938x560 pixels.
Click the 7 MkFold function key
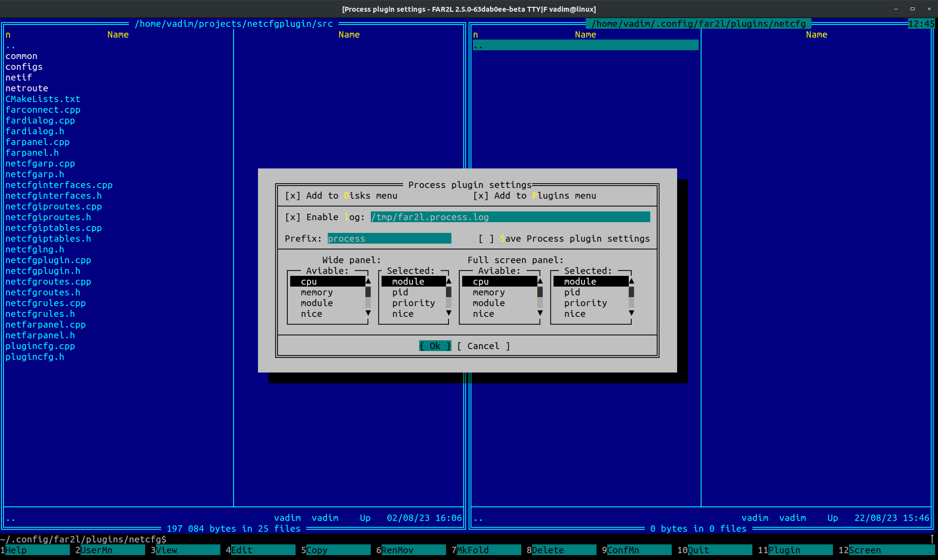coord(486,550)
